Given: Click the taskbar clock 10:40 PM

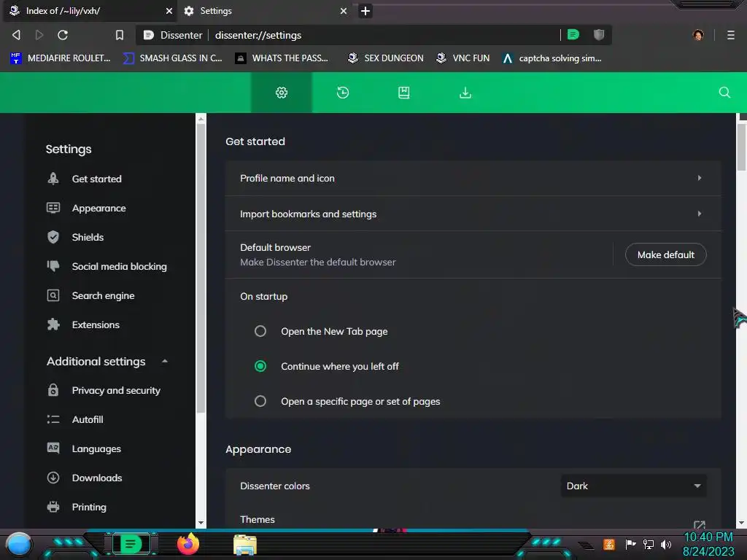Looking at the screenshot, I should 708,537.
